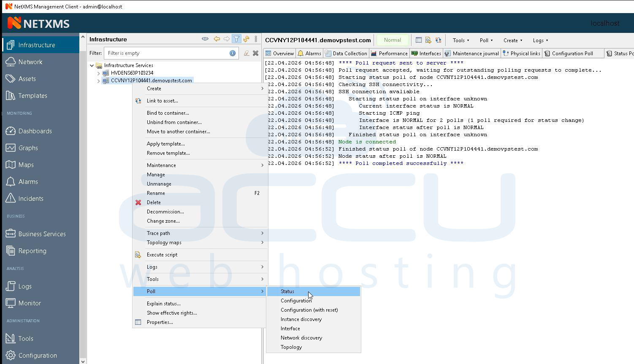Switch to the Maintenance journal tab

click(471, 53)
